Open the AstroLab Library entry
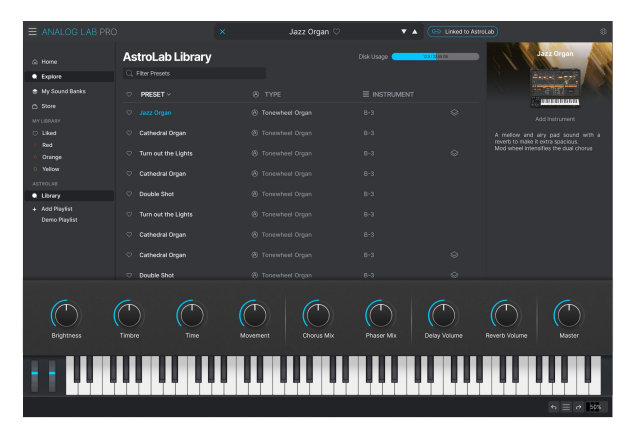The image size is (632, 433). coord(69,196)
